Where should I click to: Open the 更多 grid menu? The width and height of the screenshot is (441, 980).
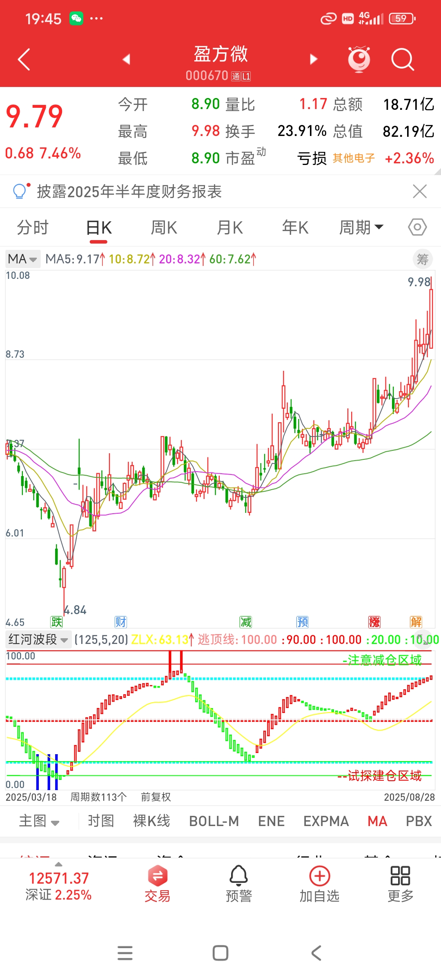click(x=400, y=884)
